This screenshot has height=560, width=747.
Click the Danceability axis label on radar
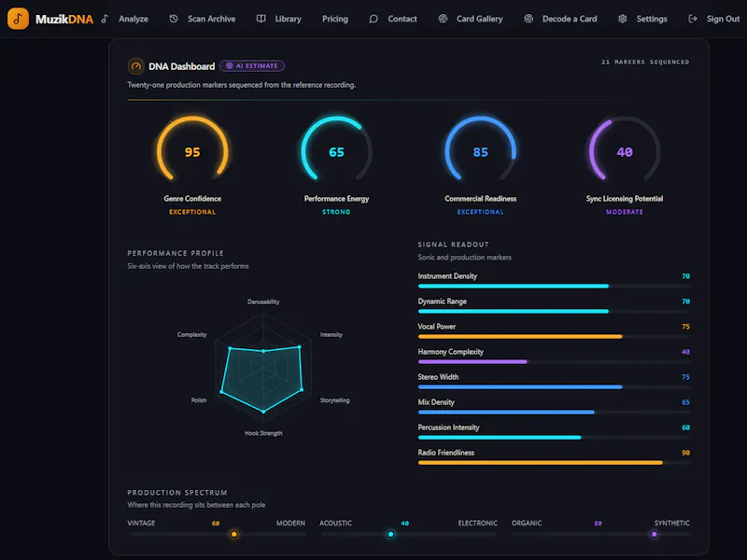point(263,301)
